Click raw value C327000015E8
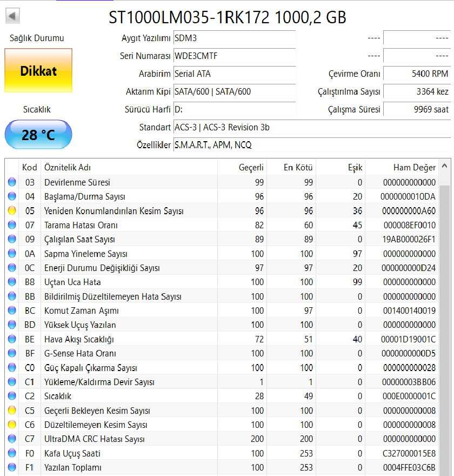Viewport: 454px width, 476px height. coord(409,453)
